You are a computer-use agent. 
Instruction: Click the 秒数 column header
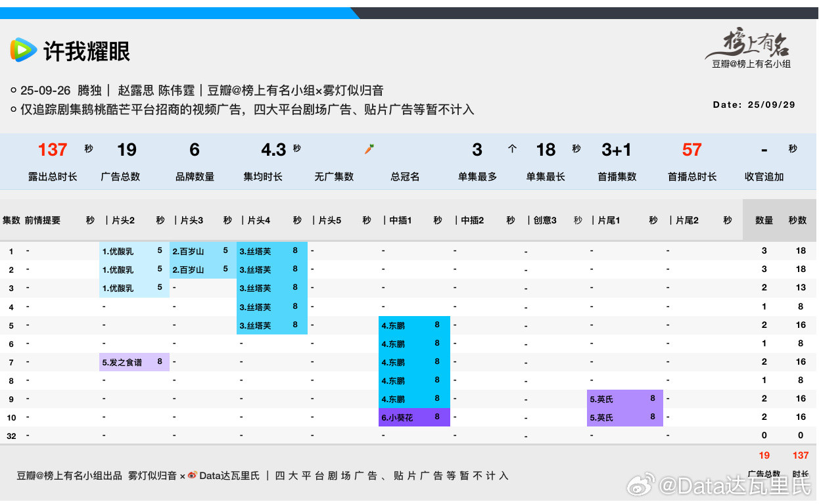click(797, 220)
